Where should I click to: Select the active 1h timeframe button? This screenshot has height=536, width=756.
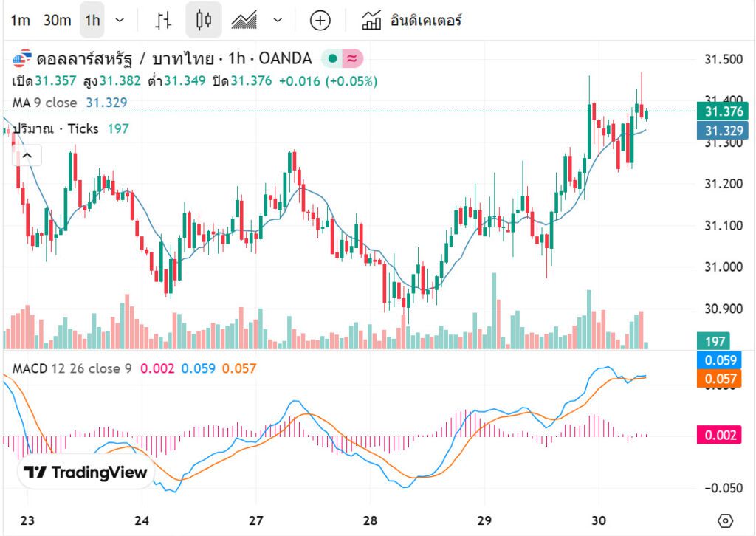pos(92,21)
